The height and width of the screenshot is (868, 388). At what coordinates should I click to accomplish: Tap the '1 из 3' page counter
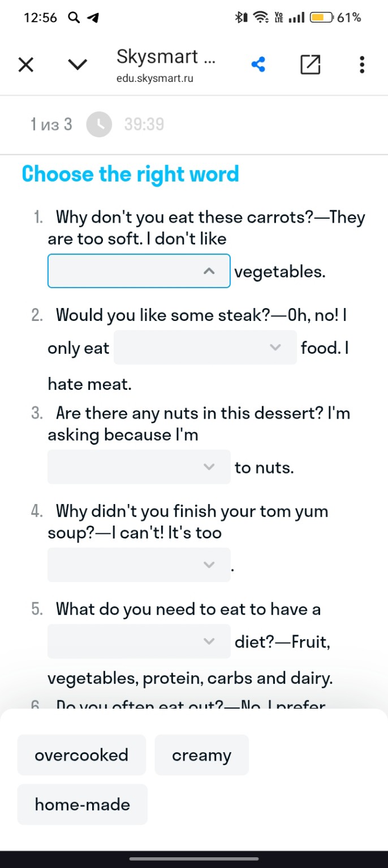(51, 124)
